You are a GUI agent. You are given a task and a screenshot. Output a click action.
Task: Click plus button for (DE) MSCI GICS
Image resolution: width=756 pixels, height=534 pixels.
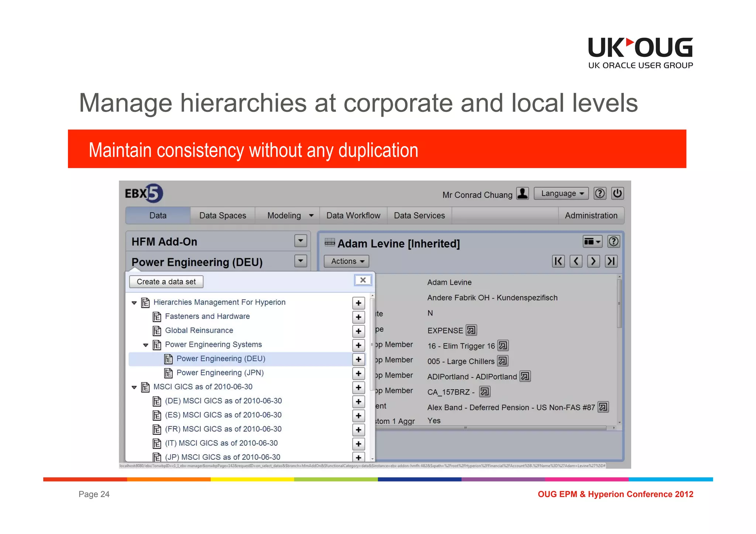[358, 402]
